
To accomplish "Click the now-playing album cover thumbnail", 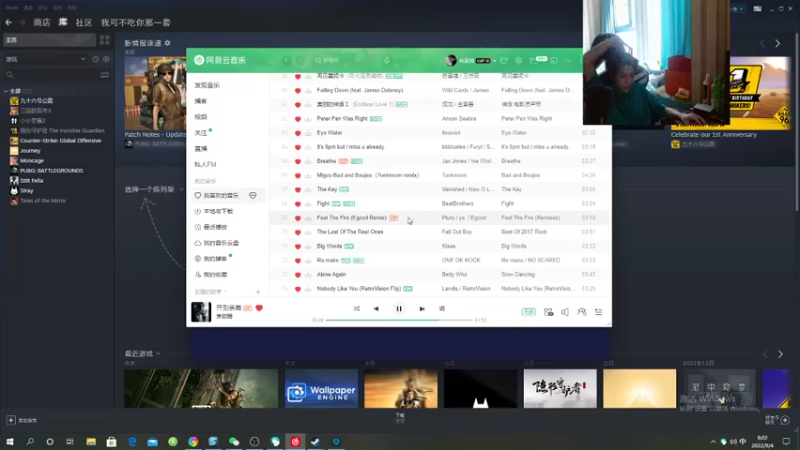I will (201, 312).
